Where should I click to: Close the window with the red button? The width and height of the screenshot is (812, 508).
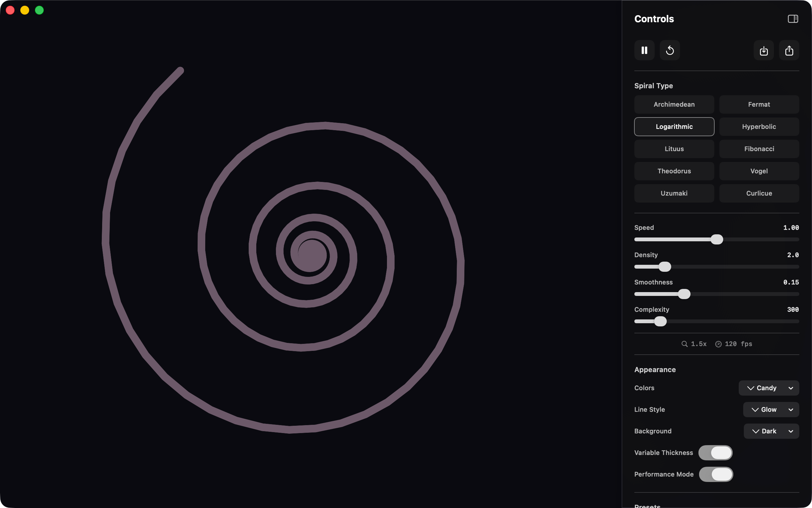pos(10,10)
